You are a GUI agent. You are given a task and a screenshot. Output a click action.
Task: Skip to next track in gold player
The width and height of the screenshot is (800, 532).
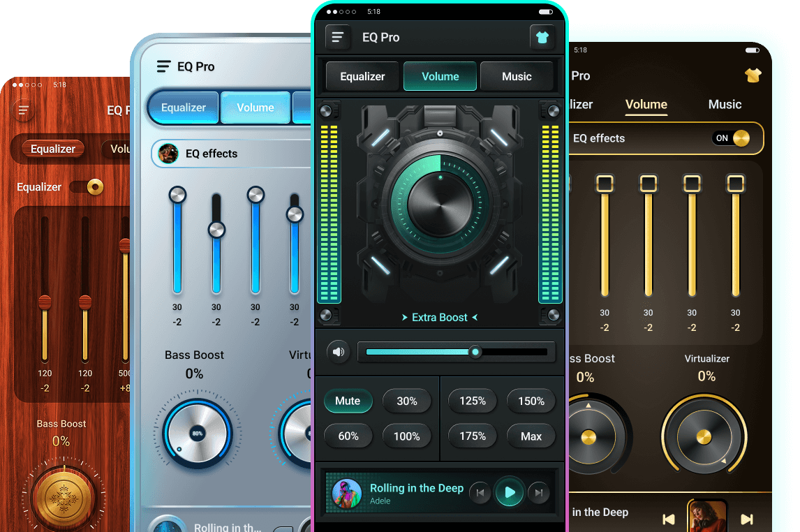click(746, 519)
